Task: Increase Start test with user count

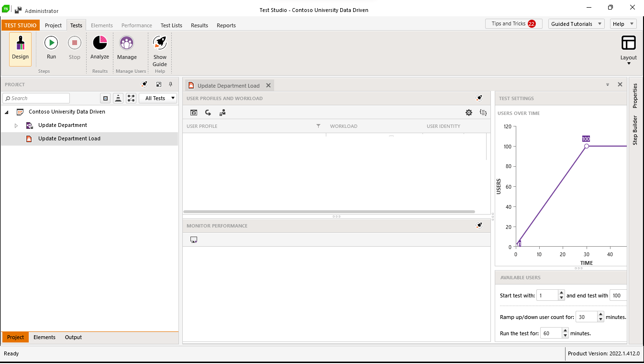Action: [562, 293]
